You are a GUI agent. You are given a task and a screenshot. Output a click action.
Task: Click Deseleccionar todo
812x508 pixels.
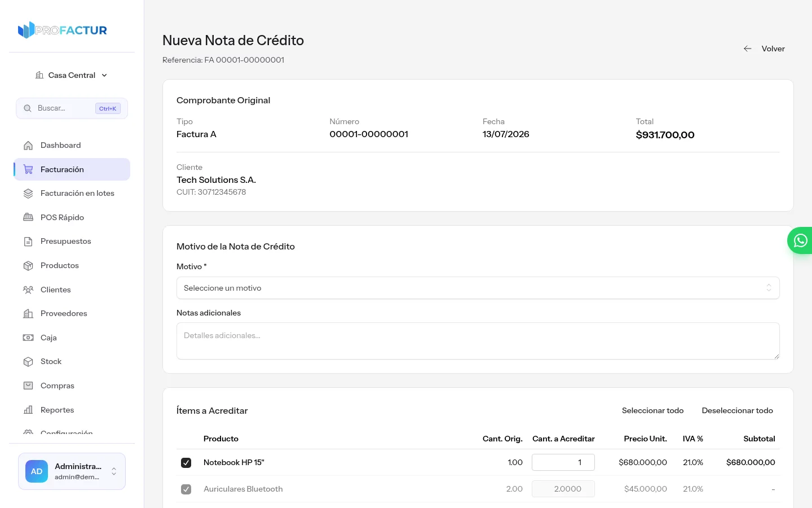pyautogui.click(x=738, y=410)
